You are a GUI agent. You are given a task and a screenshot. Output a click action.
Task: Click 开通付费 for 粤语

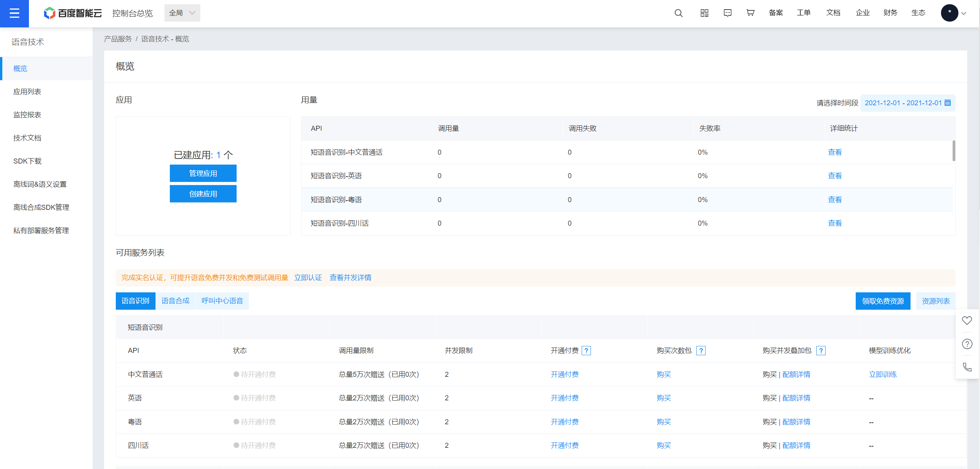(x=564, y=422)
